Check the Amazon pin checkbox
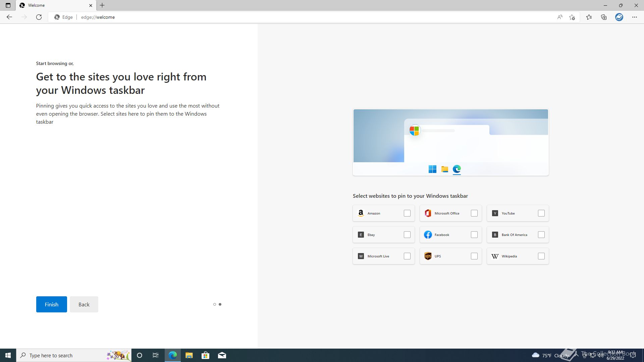Viewport: 644px width, 362px height. (x=407, y=213)
